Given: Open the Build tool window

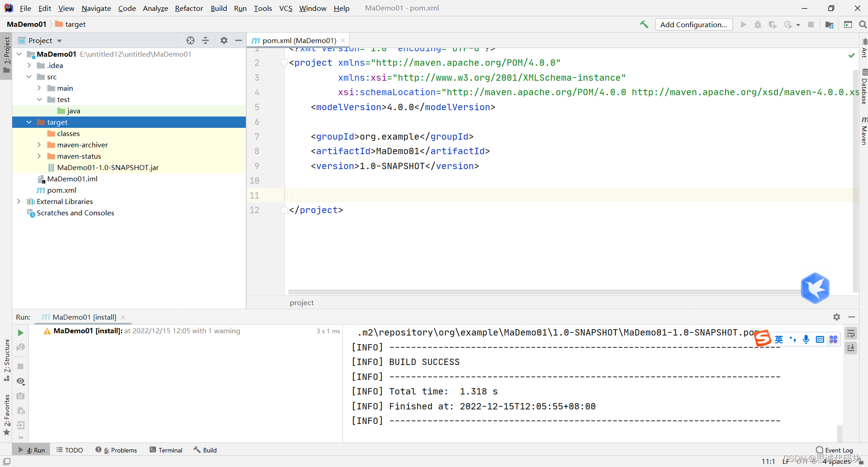Looking at the screenshot, I should pyautogui.click(x=205, y=450).
